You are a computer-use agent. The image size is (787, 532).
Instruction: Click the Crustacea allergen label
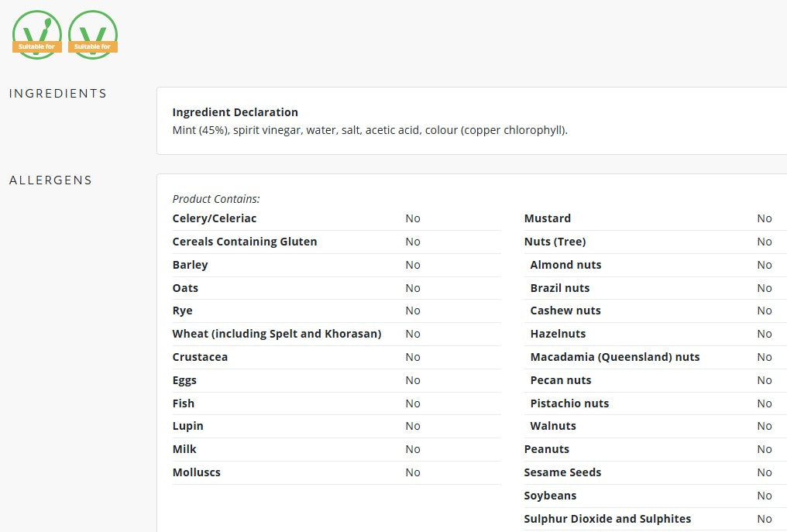click(200, 357)
